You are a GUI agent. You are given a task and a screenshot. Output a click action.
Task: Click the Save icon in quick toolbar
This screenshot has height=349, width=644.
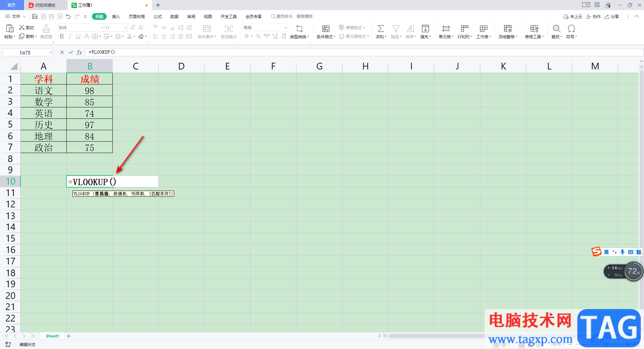click(35, 16)
